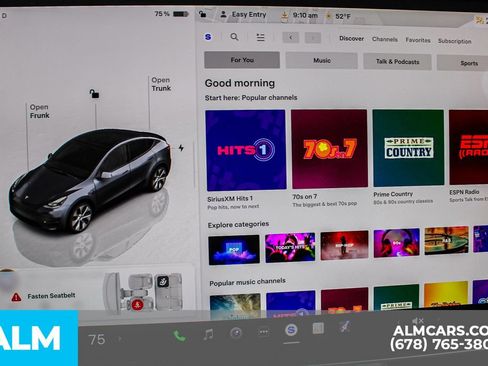Tap the sun weather icon

point(329,16)
